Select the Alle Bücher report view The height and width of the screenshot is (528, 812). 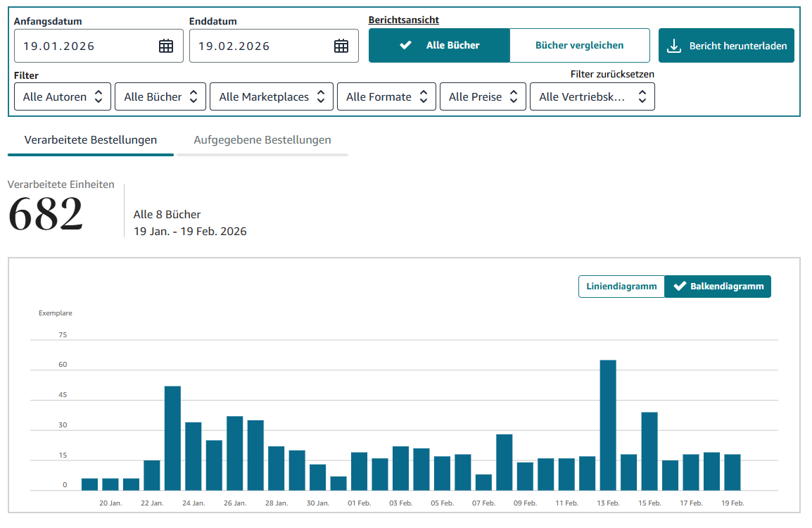coord(439,46)
